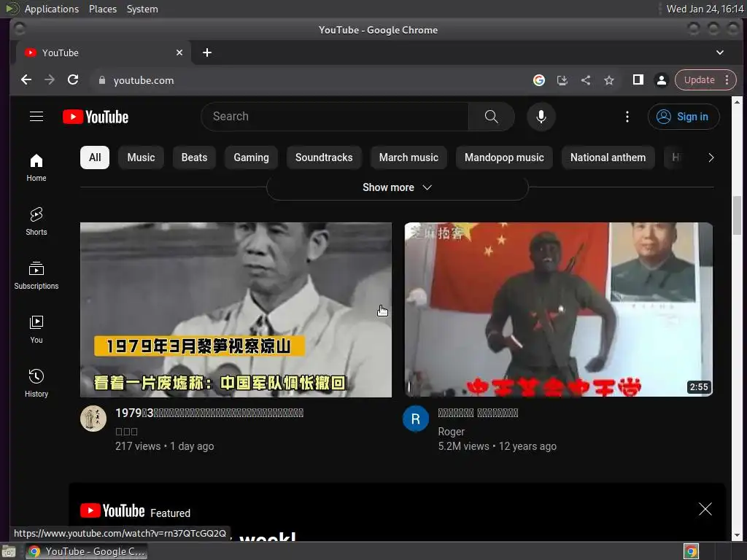This screenshot has width=747, height=560.
Task: Start voice search with the microphone icon
Action: pos(541,117)
